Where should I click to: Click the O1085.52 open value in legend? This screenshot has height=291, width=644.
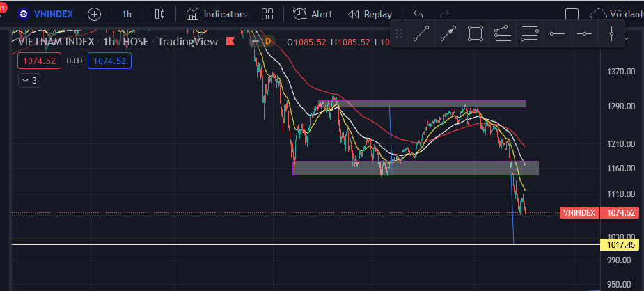coord(307,42)
